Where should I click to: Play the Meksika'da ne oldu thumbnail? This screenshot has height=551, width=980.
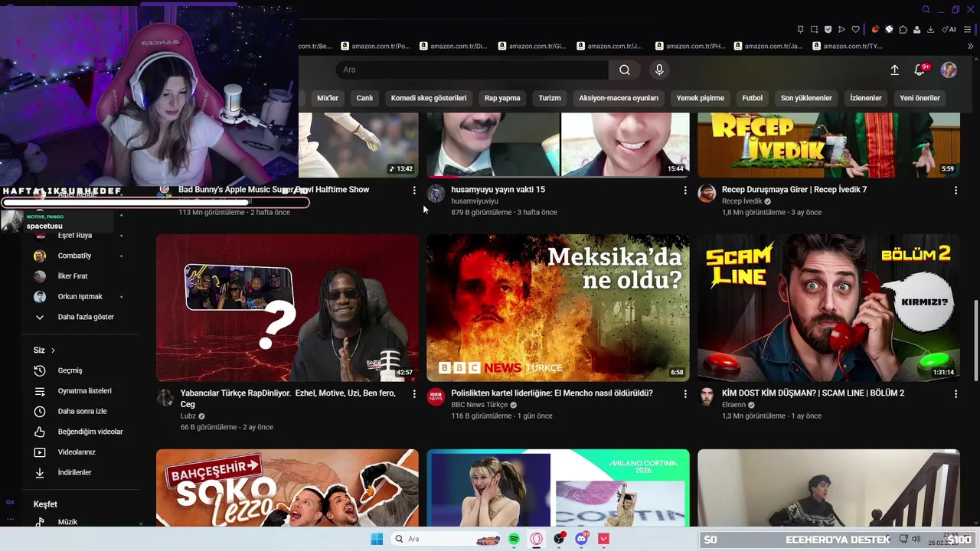(x=558, y=308)
